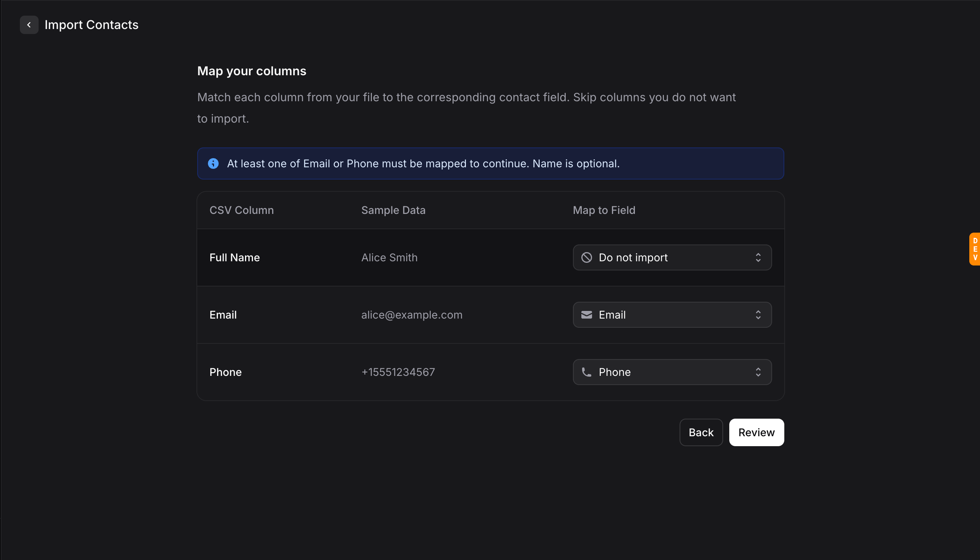Click the alice@example.com sample cell
Viewport: 980px width, 560px height.
(x=411, y=315)
